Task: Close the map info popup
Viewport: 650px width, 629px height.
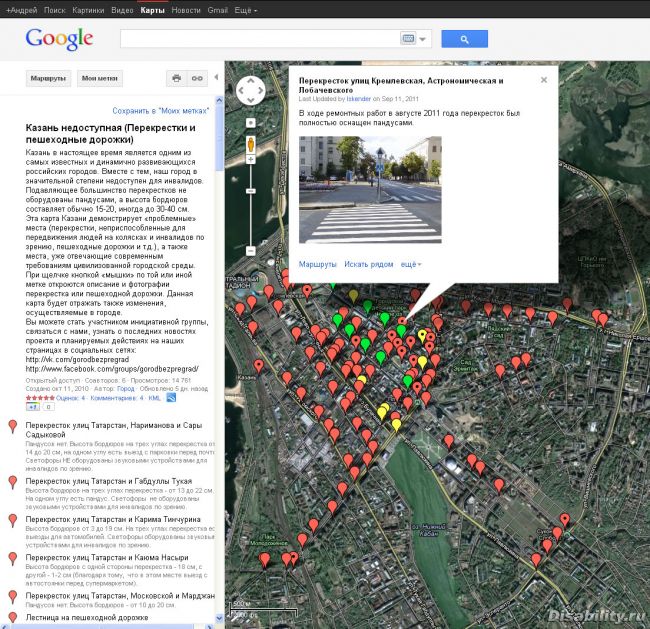Action: point(544,80)
